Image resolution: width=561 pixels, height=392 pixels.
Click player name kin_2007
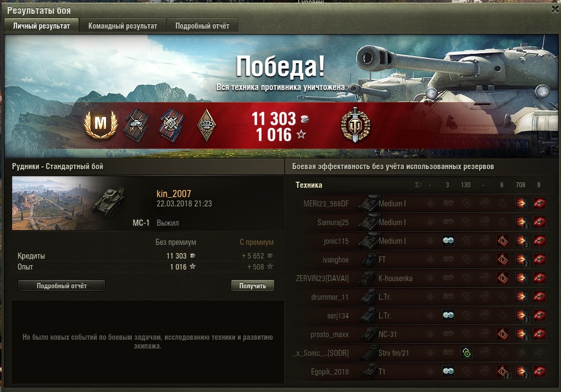coord(174,194)
